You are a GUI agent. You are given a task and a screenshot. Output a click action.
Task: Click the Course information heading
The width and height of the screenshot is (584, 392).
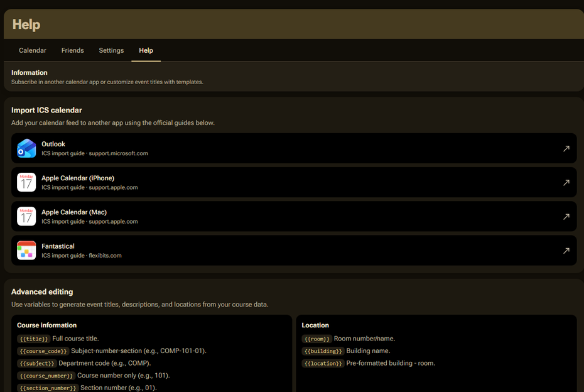[47, 325]
